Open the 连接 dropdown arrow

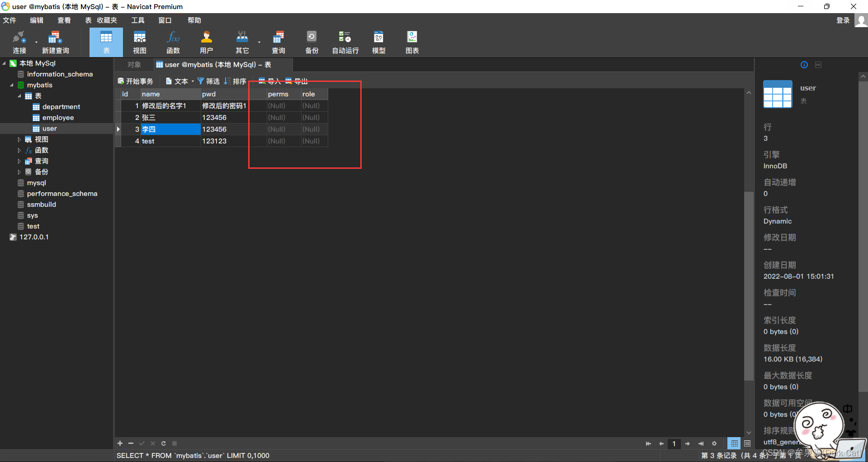point(36,42)
